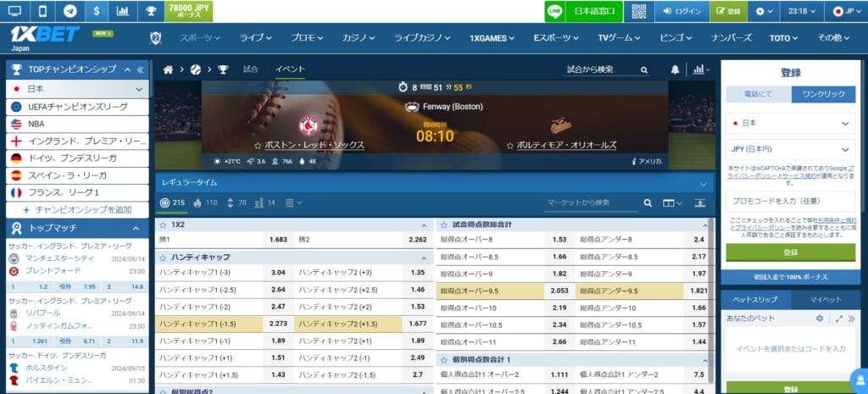Click the dollar payments icon
This screenshot has width=868, height=394.
[97, 11]
